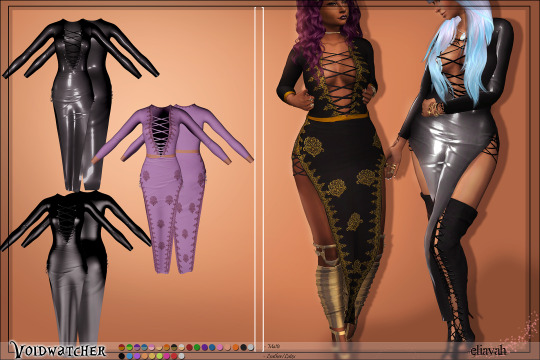Choose lime green swatch in Leather/Latex row

tap(159, 356)
